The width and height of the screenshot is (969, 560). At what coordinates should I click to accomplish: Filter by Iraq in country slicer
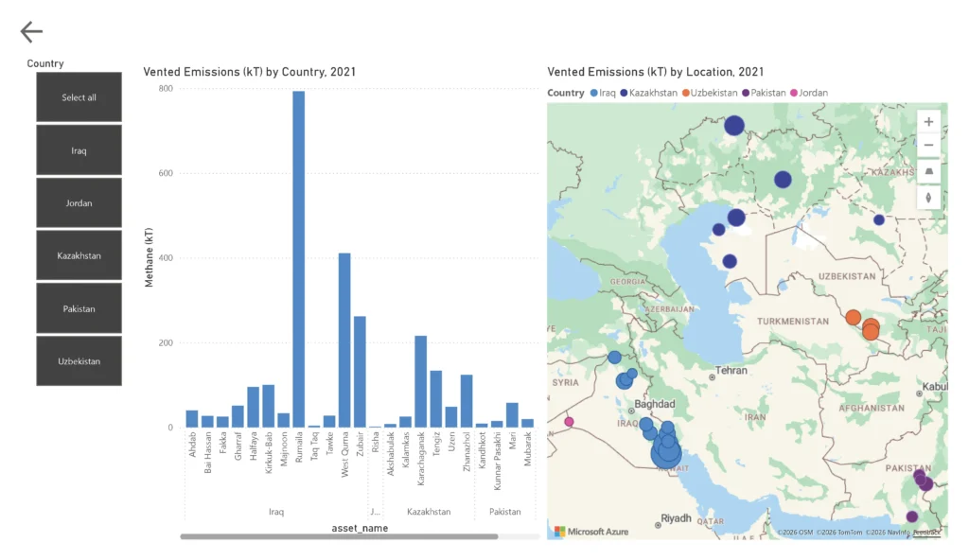coord(79,150)
